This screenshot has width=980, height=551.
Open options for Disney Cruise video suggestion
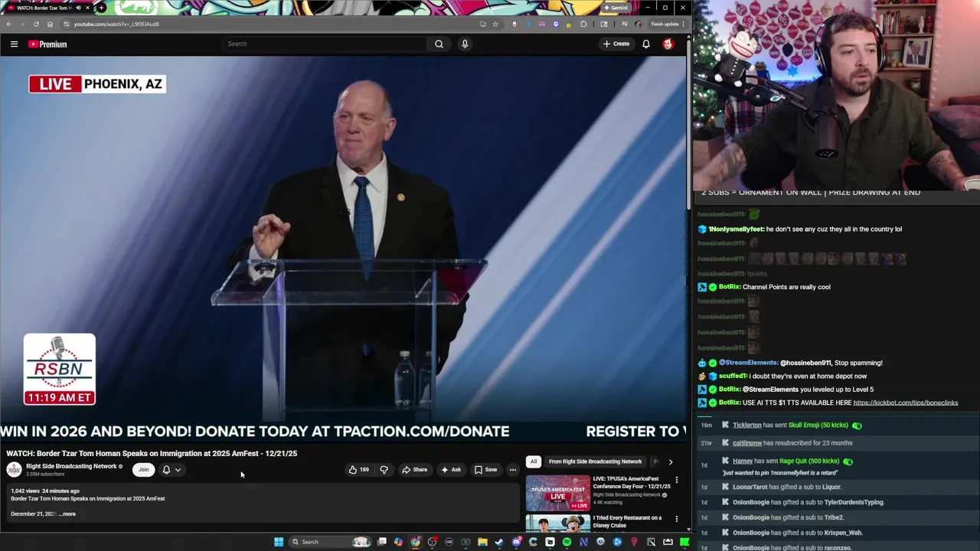676,519
